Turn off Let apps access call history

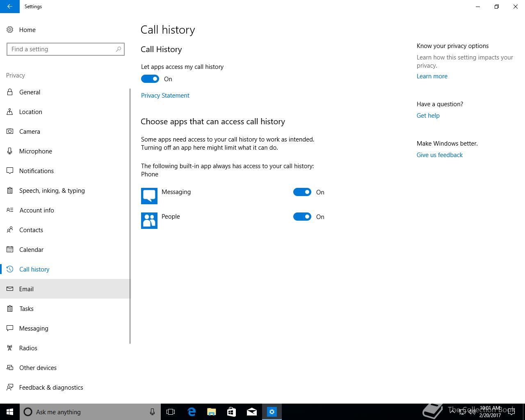[150, 79]
